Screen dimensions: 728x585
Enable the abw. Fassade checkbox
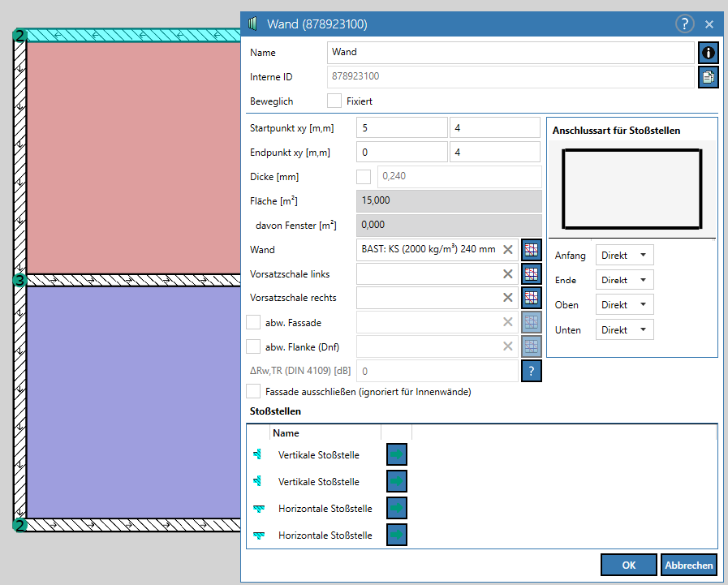(x=253, y=322)
